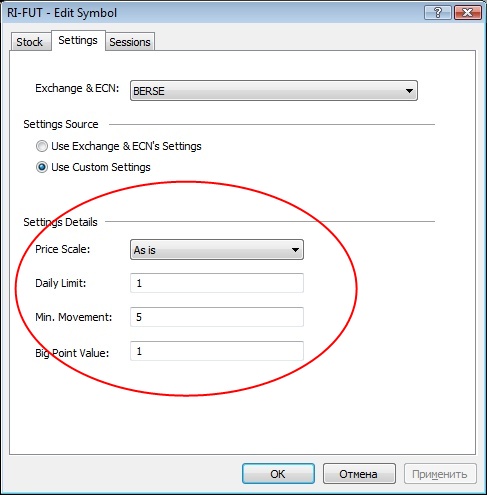Viewport: 487px width, 495px height.
Task: Click the Settings Details group heading
Action: point(60,222)
